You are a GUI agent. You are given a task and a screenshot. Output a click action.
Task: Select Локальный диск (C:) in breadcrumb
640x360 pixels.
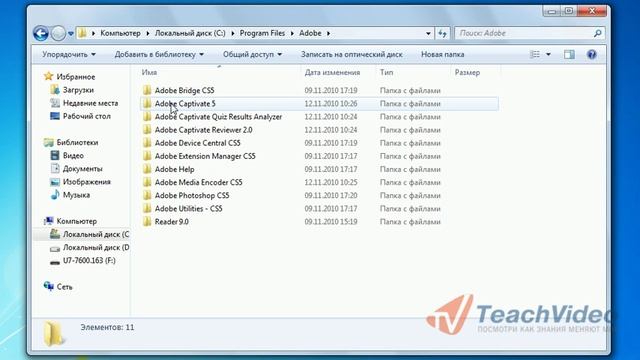point(190,33)
